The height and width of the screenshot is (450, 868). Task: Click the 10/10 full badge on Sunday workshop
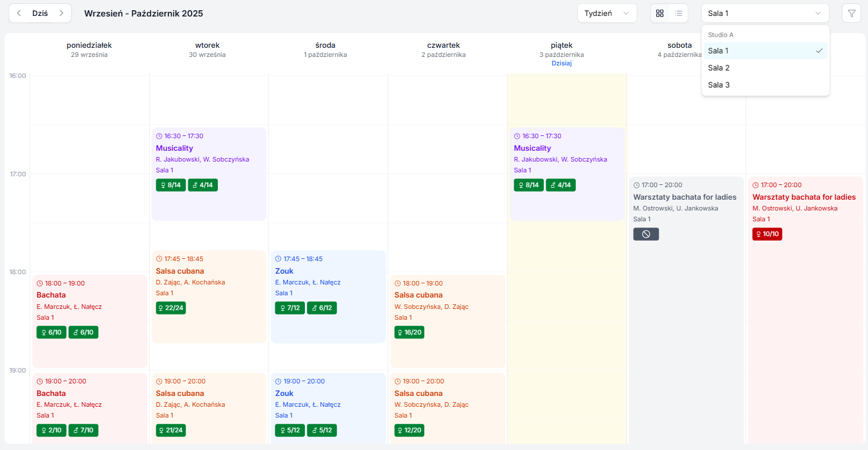point(767,234)
